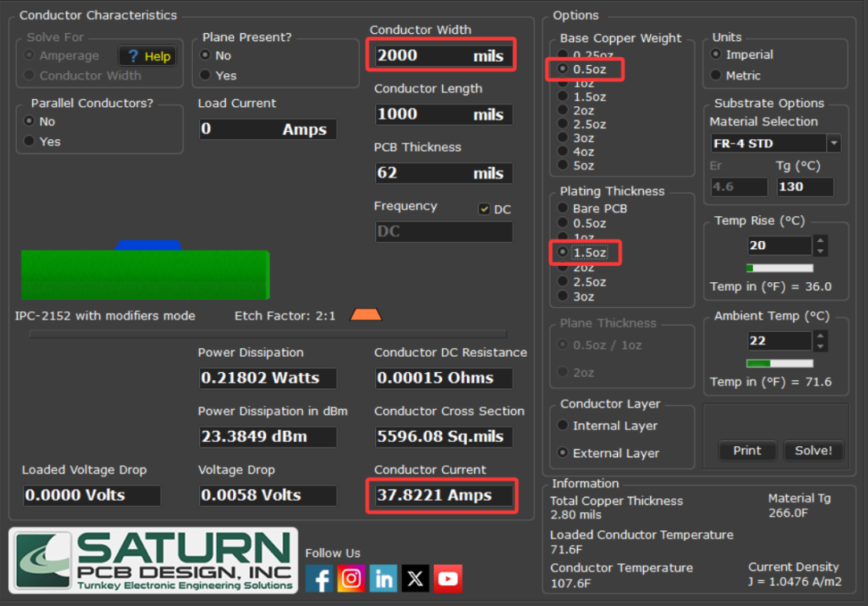
Task: Click the Print button
Action: (x=747, y=451)
